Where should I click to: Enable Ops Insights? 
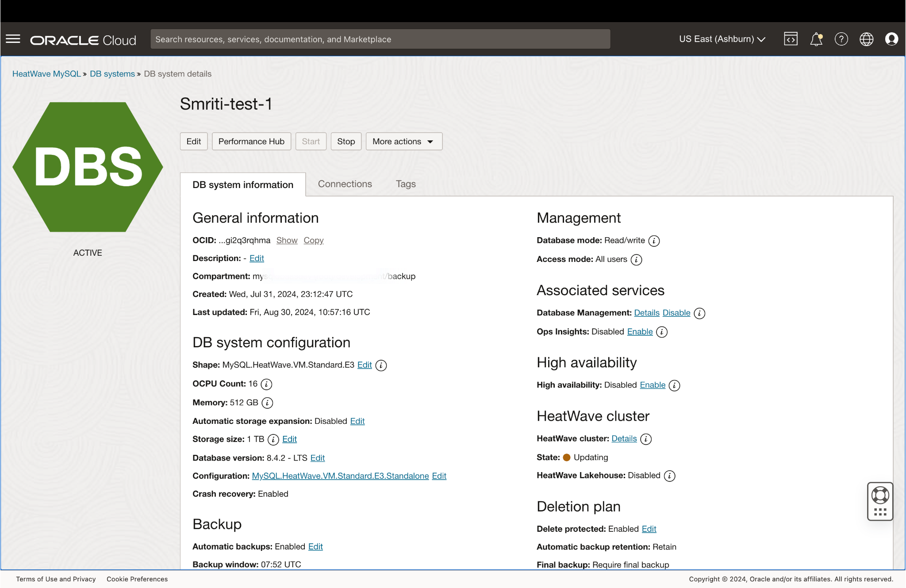(640, 331)
